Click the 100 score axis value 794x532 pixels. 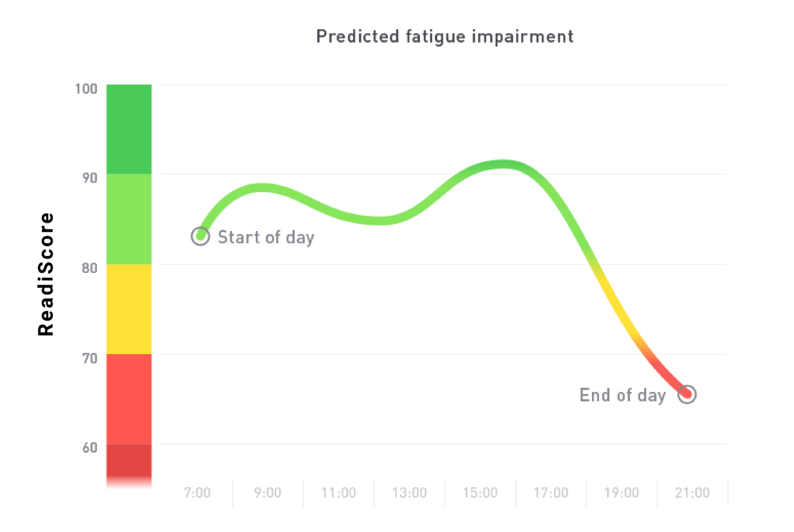click(86, 89)
